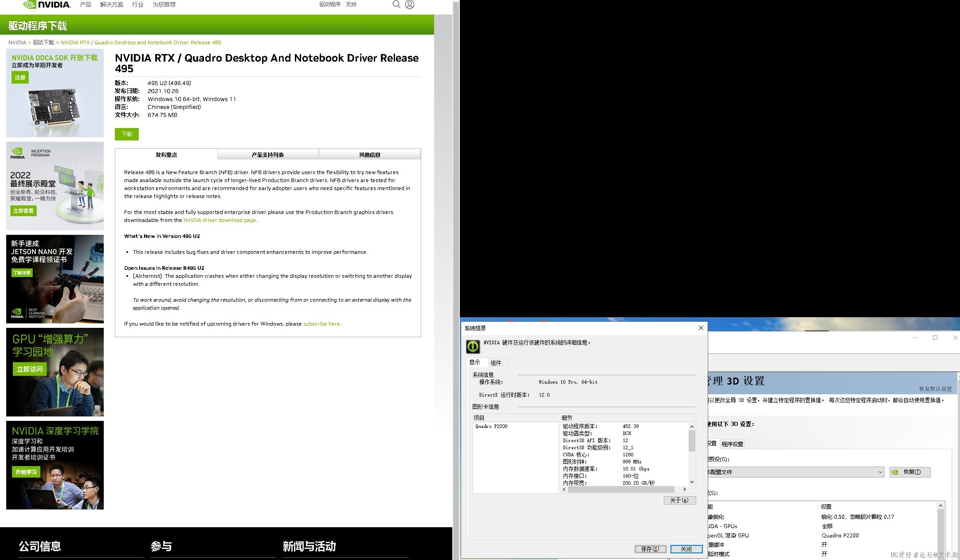The height and width of the screenshot is (560, 960).
Task: Click 立即查看 on Inception banner
Action: coord(24,211)
